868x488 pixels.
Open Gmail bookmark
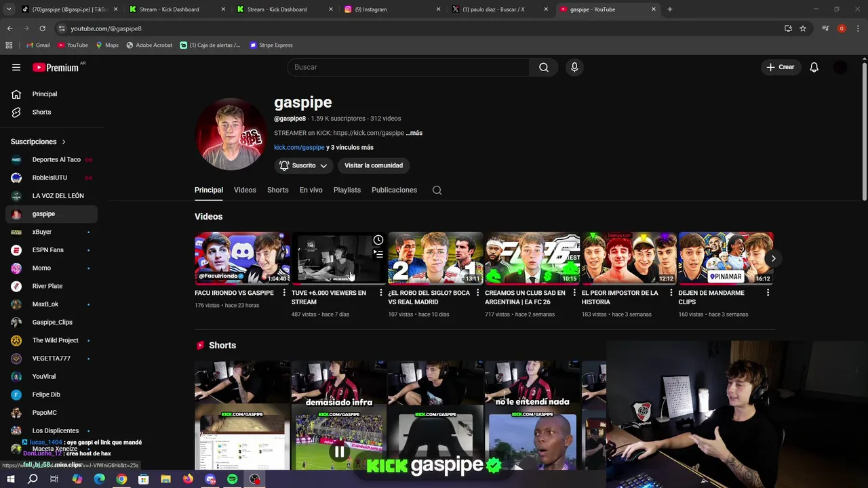pyautogui.click(x=38, y=45)
